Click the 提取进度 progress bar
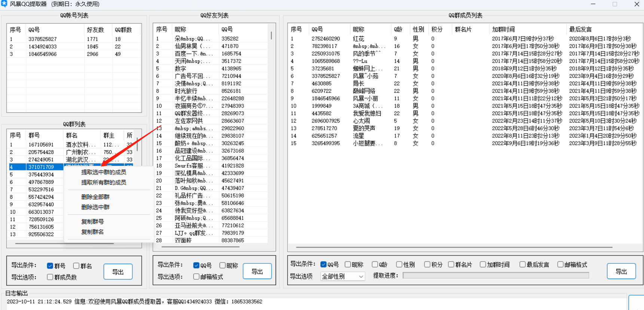 point(496,276)
